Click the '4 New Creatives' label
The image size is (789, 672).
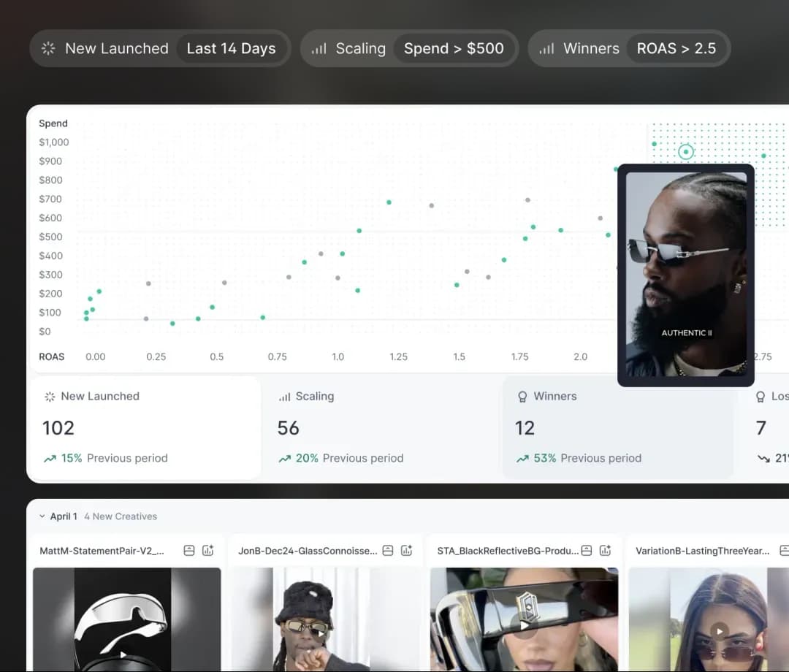pyautogui.click(x=121, y=516)
